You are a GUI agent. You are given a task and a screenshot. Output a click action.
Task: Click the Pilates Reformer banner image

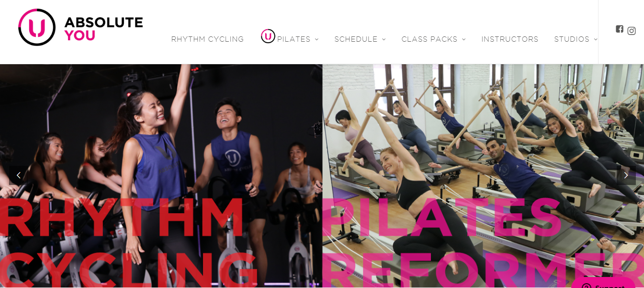click(x=483, y=176)
